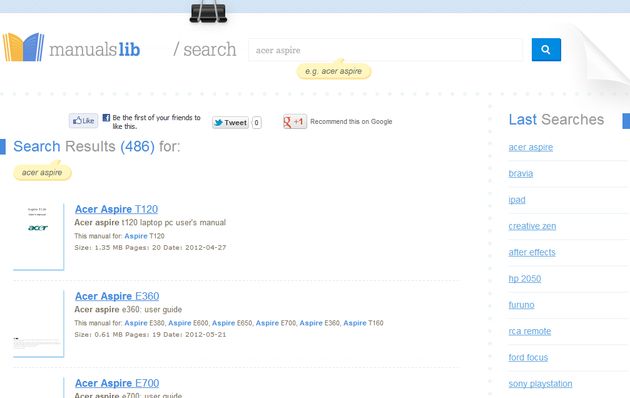Focus the acer aspire search input field
The width and height of the screenshot is (630, 398).
point(385,50)
